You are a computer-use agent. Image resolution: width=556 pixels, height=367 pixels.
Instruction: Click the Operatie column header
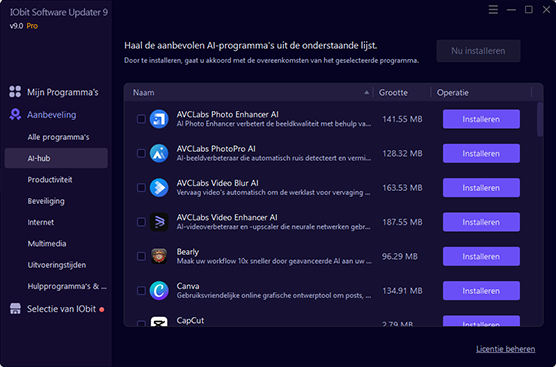(x=452, y=93)
